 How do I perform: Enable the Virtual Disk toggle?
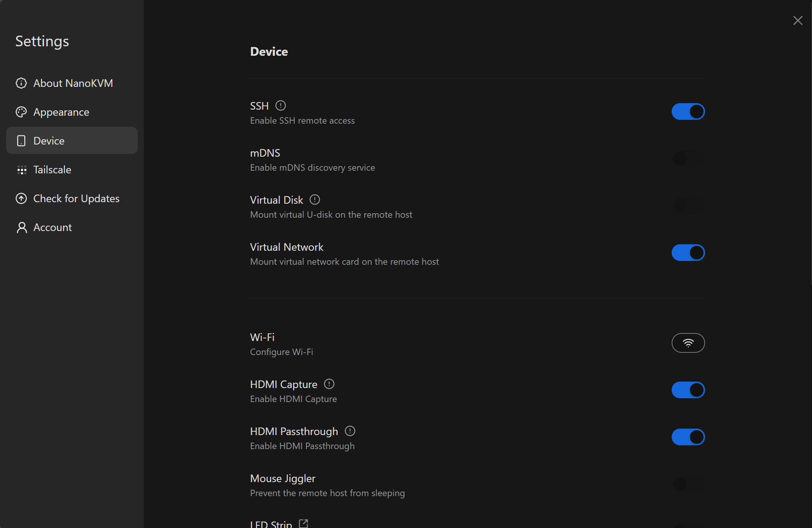688,206
